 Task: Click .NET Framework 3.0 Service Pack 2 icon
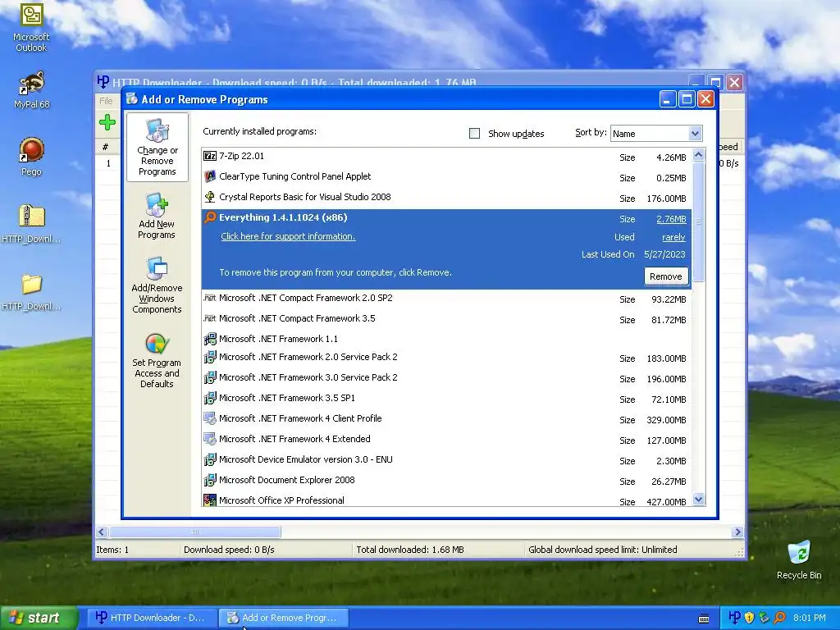tap(210, 377)
